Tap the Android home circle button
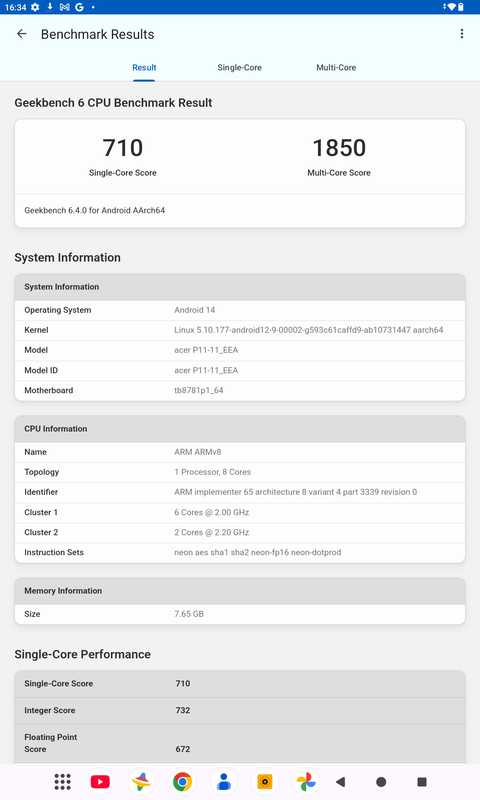The image size is (480, 800). [x=381, y=782]
